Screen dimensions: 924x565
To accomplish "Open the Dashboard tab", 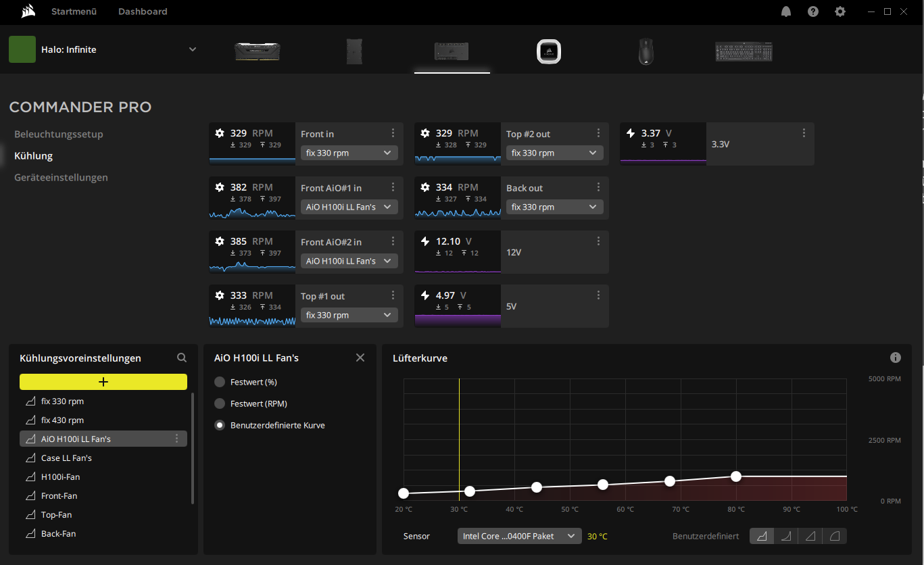I will click(143, 11).
